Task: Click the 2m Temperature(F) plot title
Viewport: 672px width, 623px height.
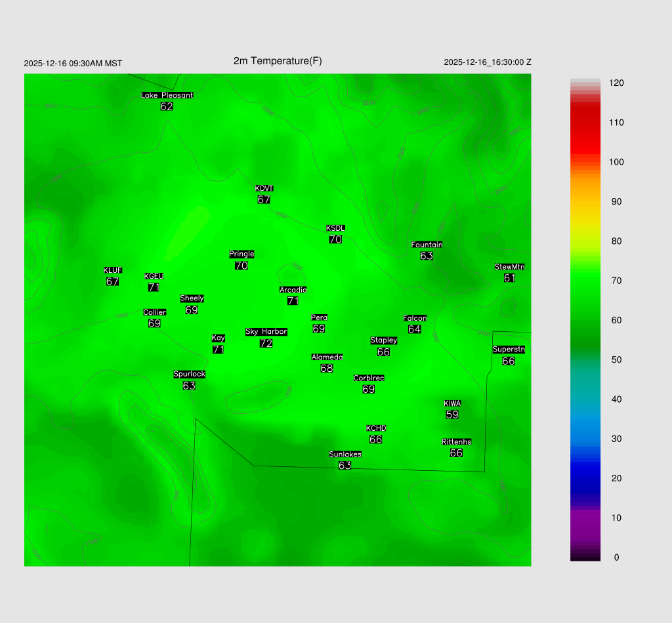Action: (x=278, y=61)
